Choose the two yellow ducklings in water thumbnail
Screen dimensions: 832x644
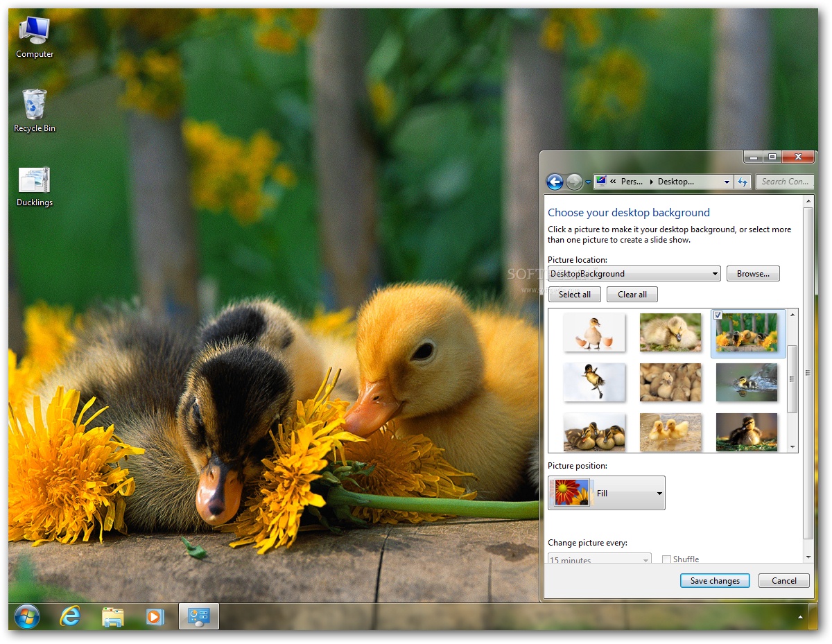(670, 432)
